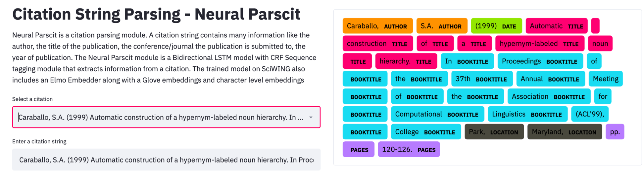Viewport: 644px width, 176px height.
Task: Select the hierarchy. TITLE tag
Action: click(406, 61)
